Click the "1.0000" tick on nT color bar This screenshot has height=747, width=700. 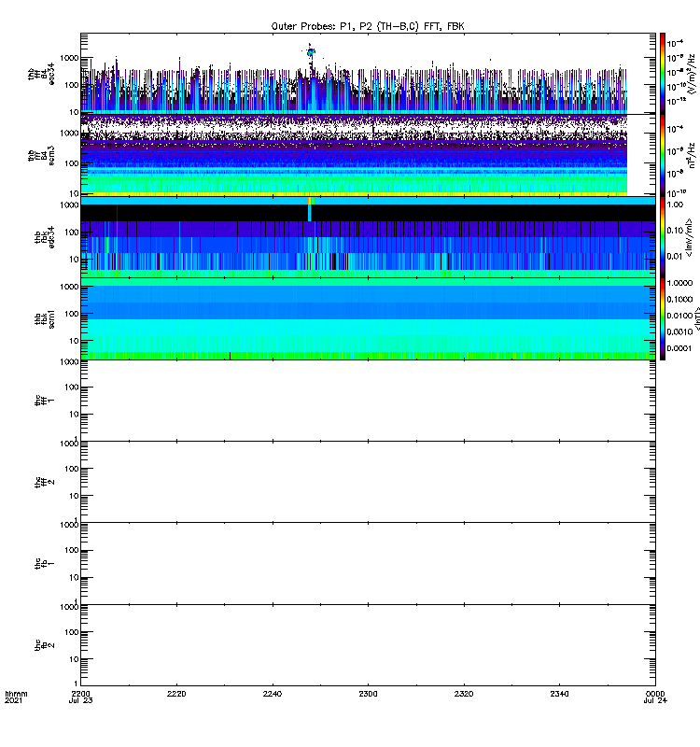pyautogui.click(x=679, y=283)
